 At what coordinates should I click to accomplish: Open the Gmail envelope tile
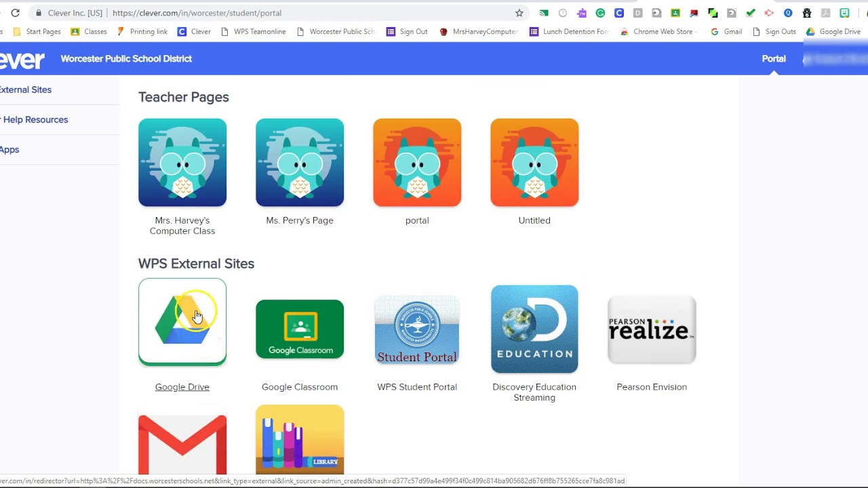pyautogui.click(x=182, y=445)
